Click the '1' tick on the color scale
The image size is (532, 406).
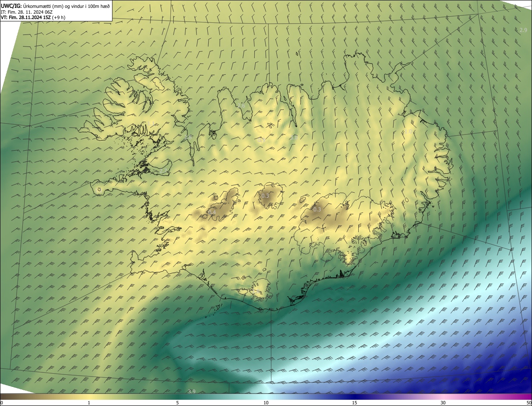(x=89, y=403)
